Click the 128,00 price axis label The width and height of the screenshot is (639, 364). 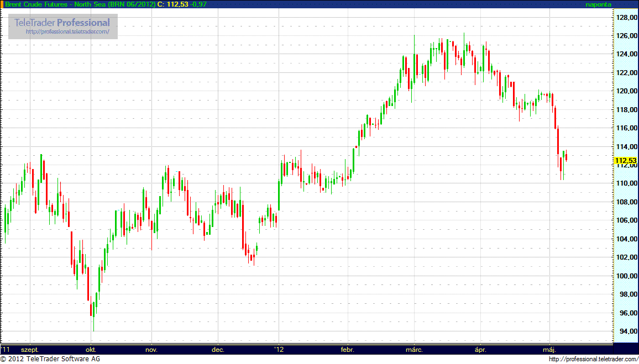(x=627, y=18)
